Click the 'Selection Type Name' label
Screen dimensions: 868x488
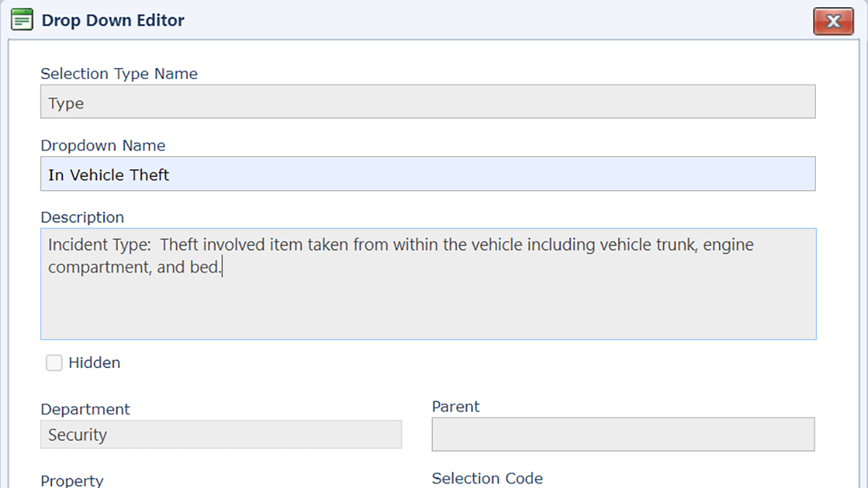pos(119,74)
